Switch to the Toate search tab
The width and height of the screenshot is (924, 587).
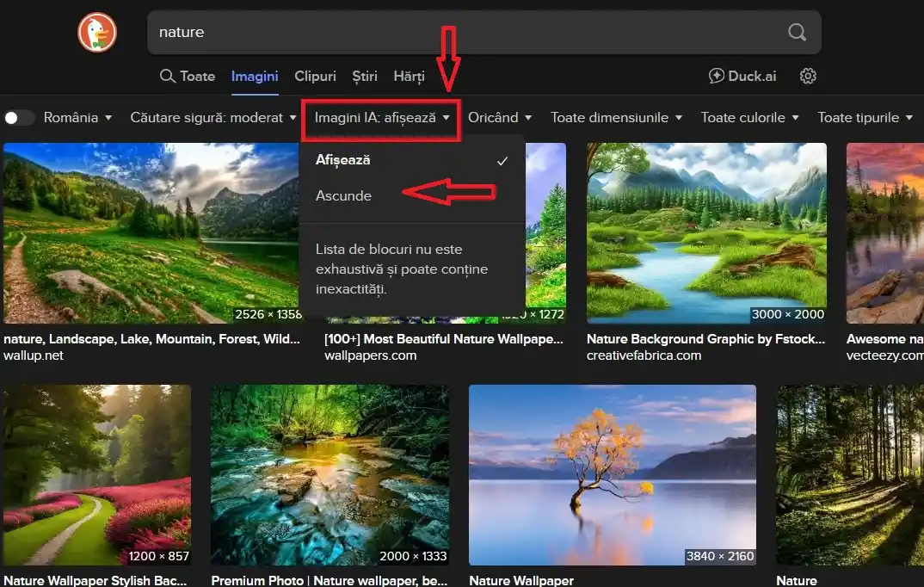pos(188,77)
